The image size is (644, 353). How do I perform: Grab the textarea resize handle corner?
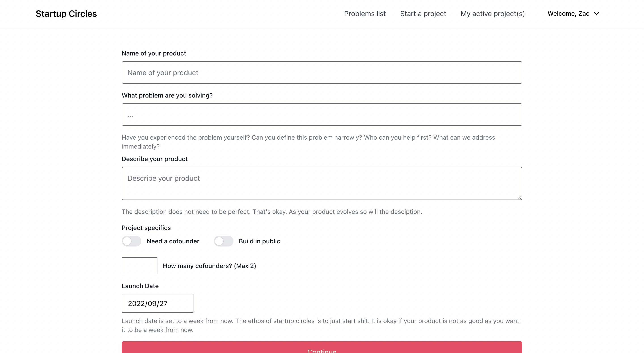click(x=520, y=198)
